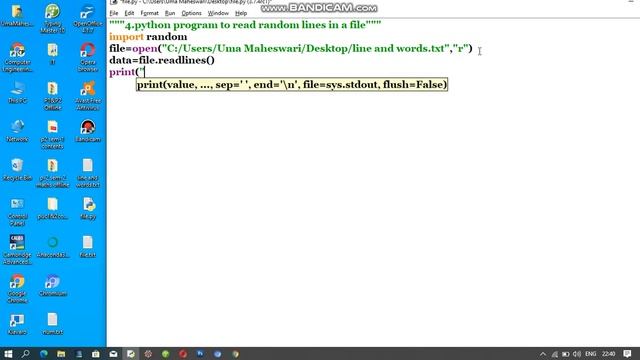640x360 pixels.
Task: Select 'line and words.txt' desktop file
Action: click(x=88, y=173)
